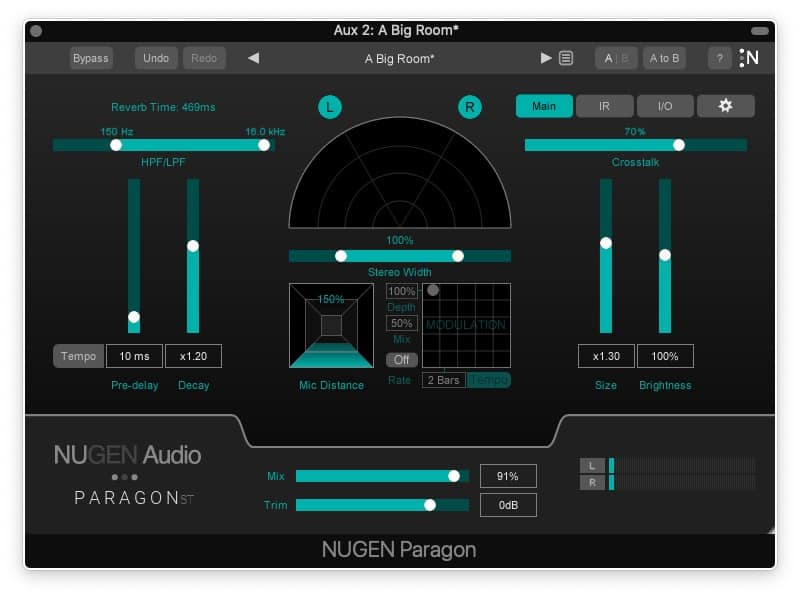
Task: Click the 2 Bars rate field
Action: coord(444,380)
